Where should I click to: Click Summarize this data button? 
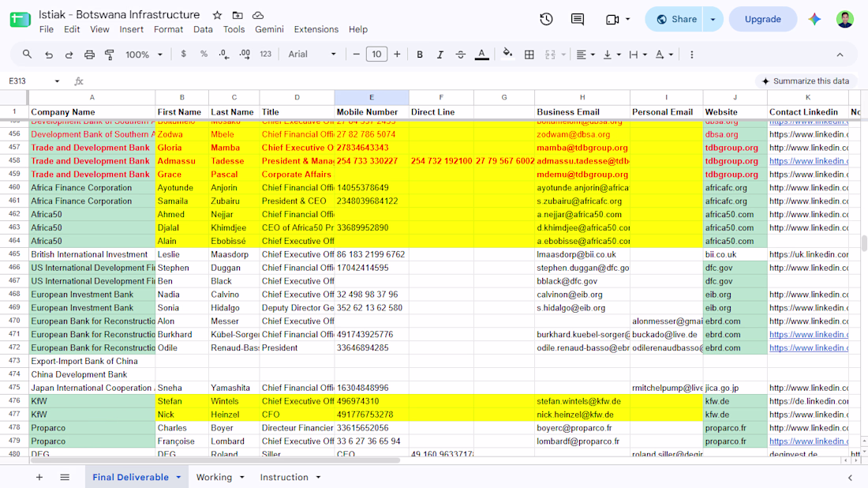pyautogui.click(x=806, y=81)
